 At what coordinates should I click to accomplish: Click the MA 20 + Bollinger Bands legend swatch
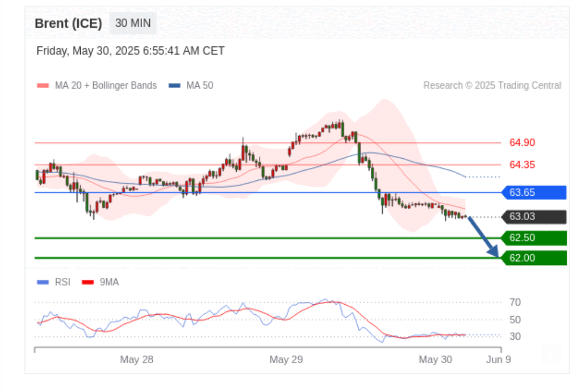pyautogui.click(x=43, y=86)
